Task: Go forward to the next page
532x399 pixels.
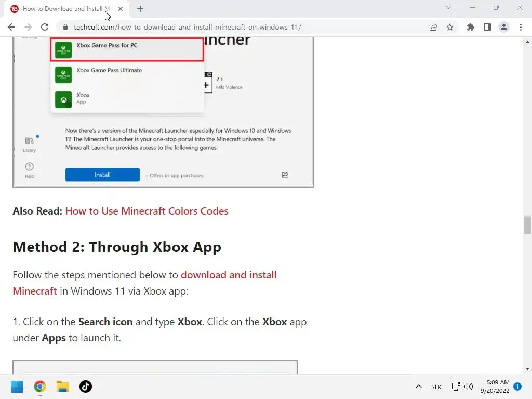Action: click(28, 27)
